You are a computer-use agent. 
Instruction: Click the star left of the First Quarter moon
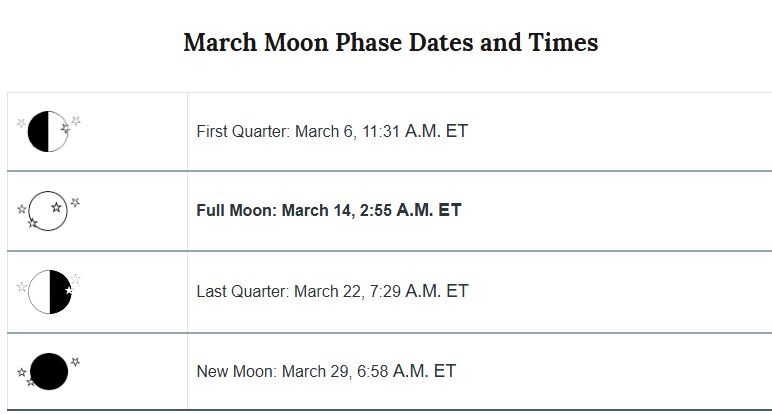pos(21,123)
